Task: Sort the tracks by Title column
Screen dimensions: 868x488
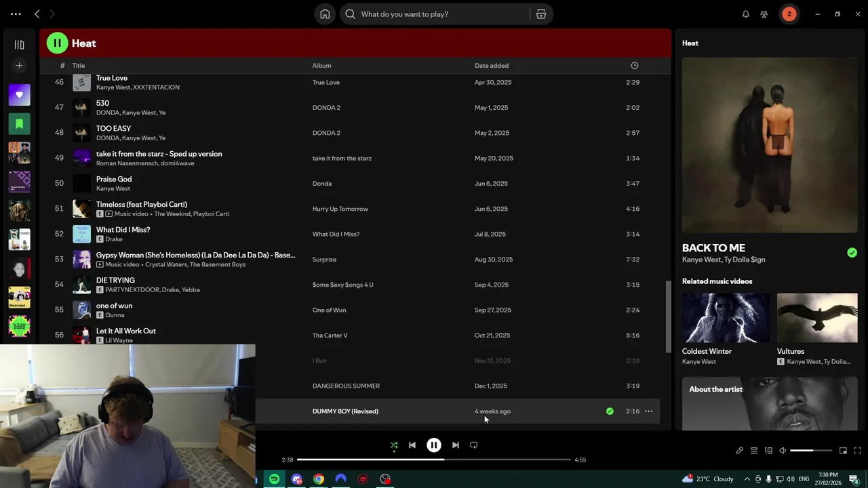Action: (x=79, y=66)
